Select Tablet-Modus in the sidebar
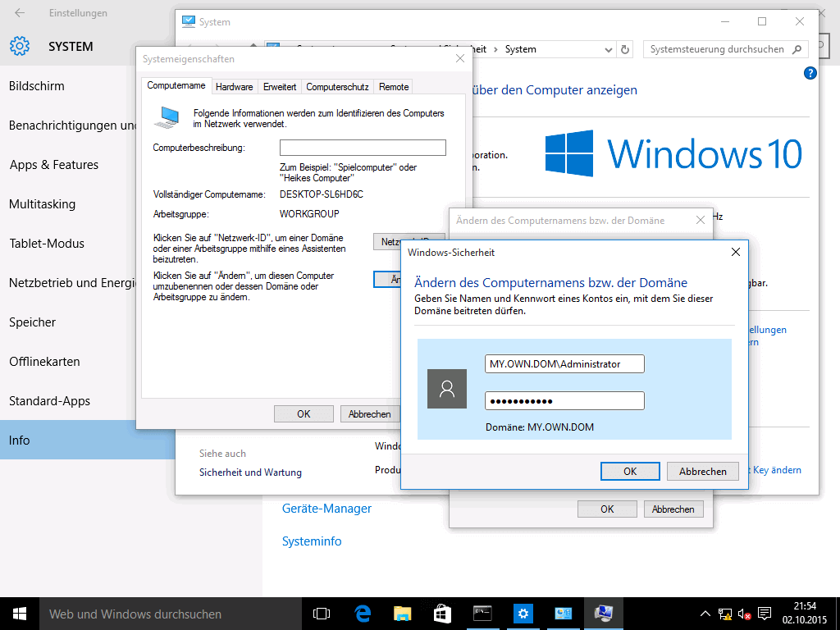Screen dimensions: 840x630 point(47,243)
